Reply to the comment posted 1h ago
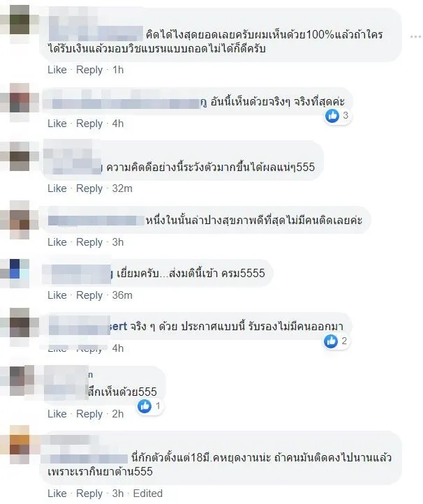423x504 pixels. (89, 70)
